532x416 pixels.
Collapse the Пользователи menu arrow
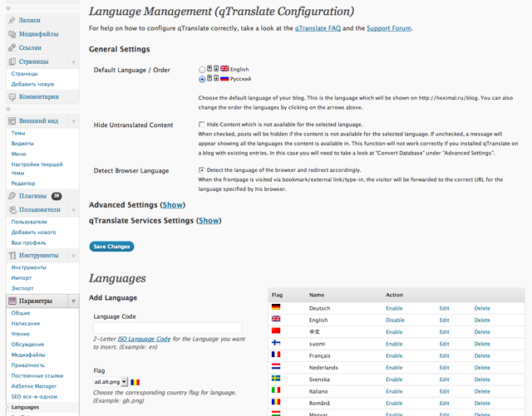[73, 210]
